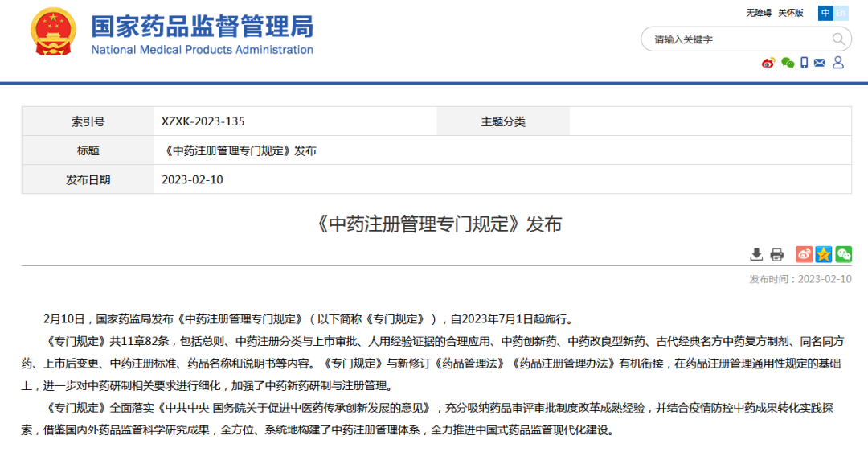Screen dimensions: 868x460
Task: Open the user account icon
Action: point(837,63)
